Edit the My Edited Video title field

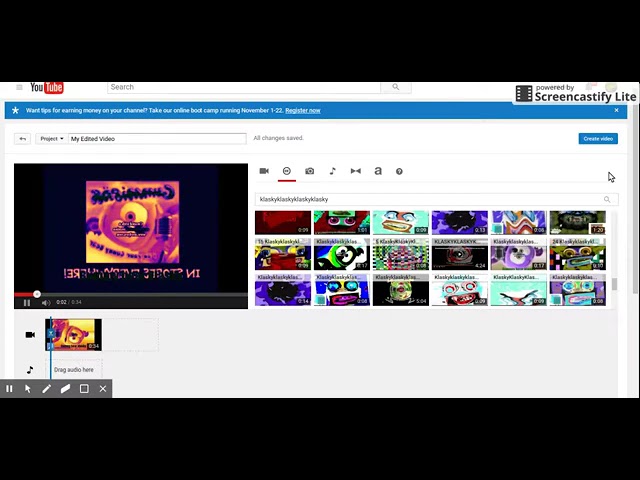click(x=157, y=139)
